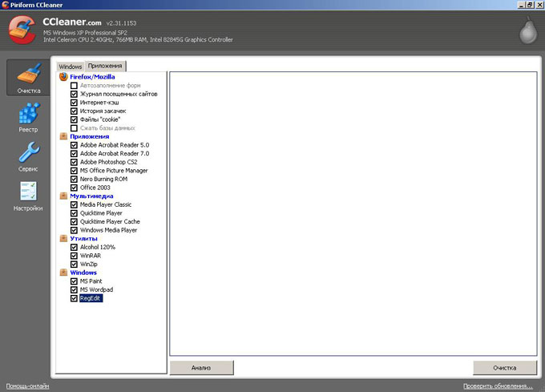This screenshot has width=545, height=392.
Task: Select the Windows group heading in list
Action: 83,273
